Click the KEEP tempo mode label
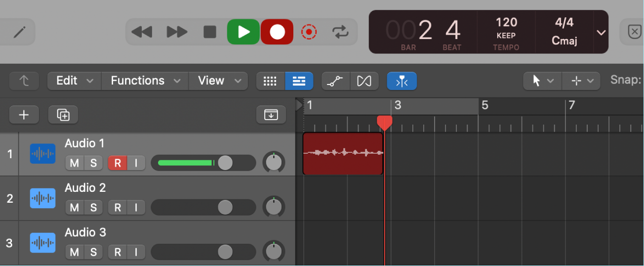Screen dimensions: 644x266 click(x=506, y=36)
